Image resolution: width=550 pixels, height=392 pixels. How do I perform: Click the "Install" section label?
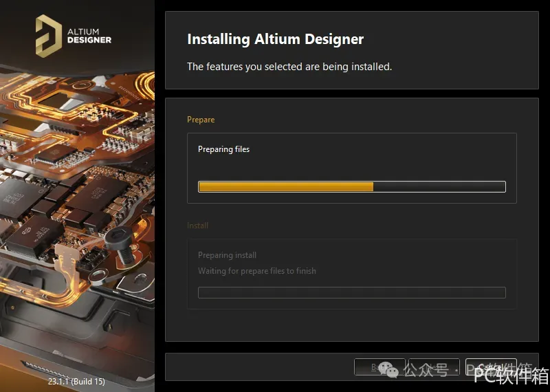pyautogui.click(x=197, y=226)
